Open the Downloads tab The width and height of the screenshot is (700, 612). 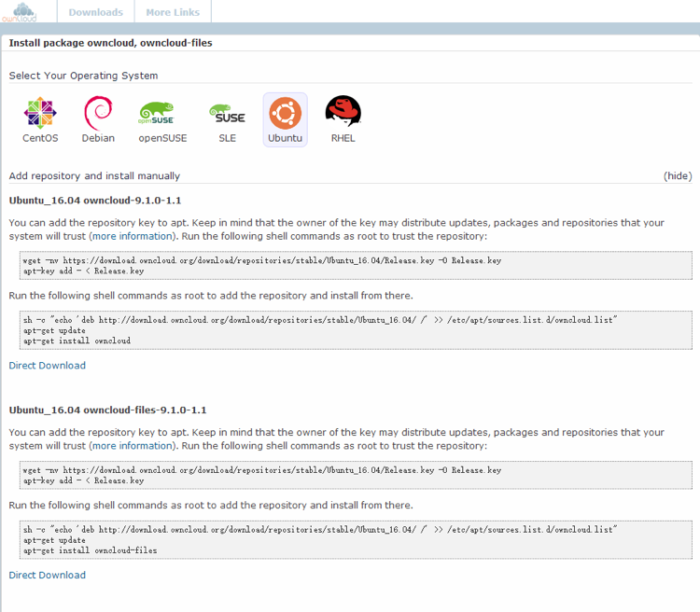(95, 12)
